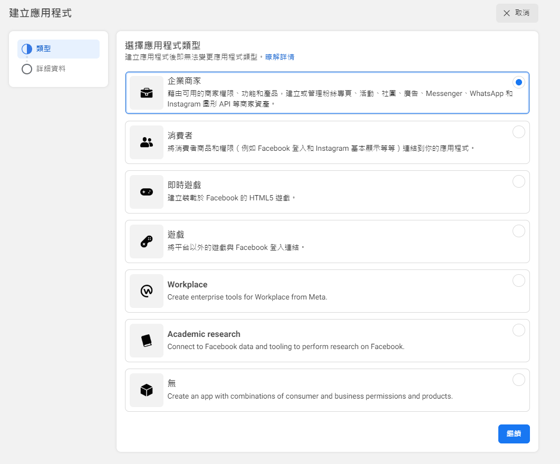The height and width of the screenshot is (464, 560).
Task: Click 'Connect to Facebook data and tooling' description
Action: (x=286, y=346)
